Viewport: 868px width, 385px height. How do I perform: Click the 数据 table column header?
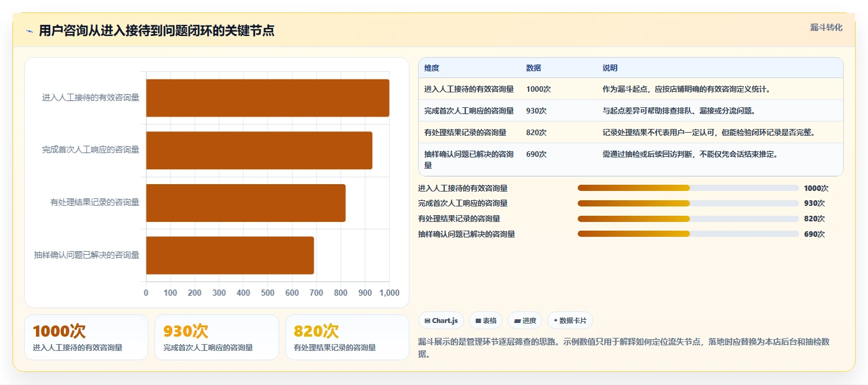point(534,68)
